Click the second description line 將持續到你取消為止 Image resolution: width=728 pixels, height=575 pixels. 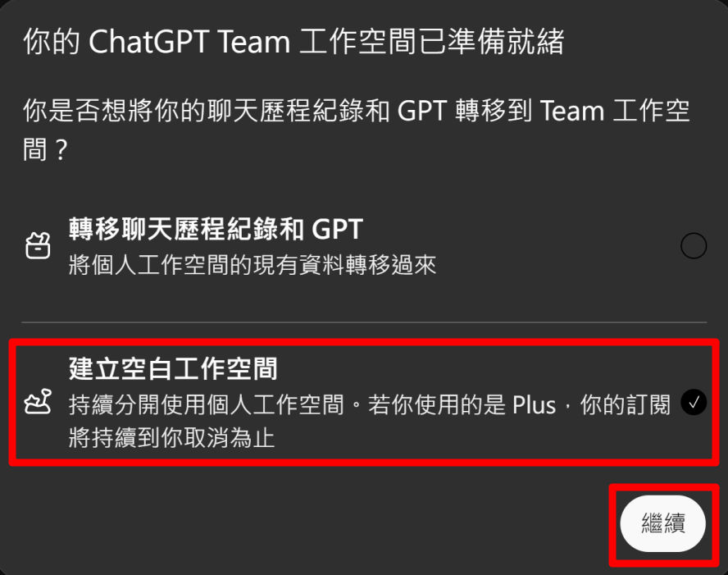pyautogui.click(x=172, y=437)
